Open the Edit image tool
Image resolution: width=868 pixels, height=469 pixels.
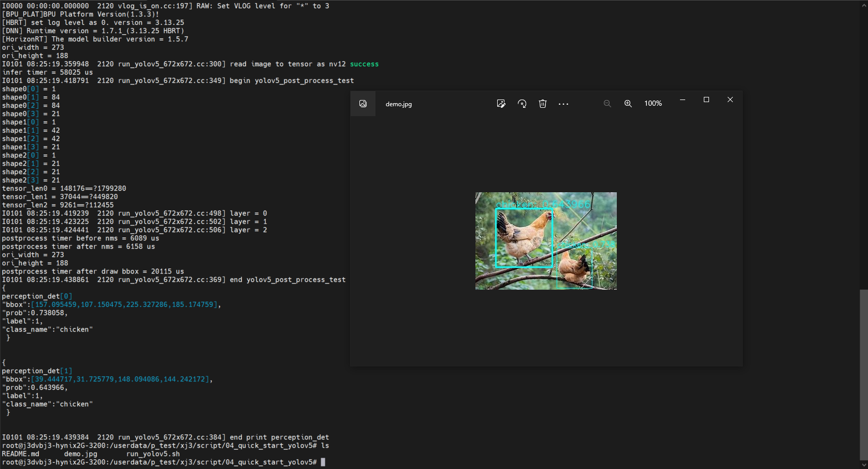pyautogui.click(x=501, y=104)
